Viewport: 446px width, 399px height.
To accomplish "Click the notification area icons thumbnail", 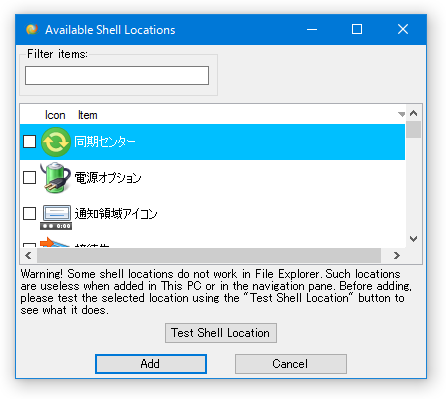I will (56, 217).
